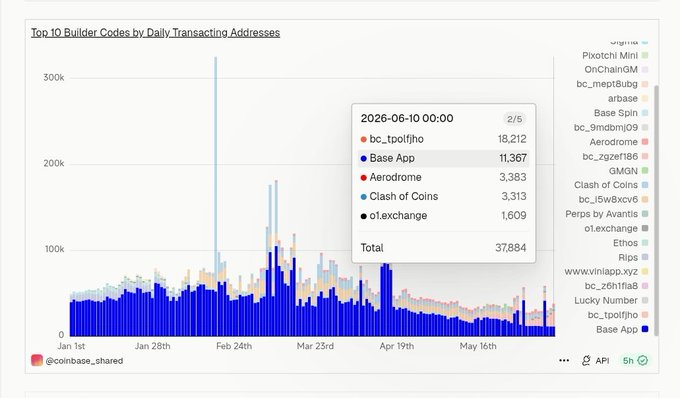Toggle Base Spin series in legend
The image size is (680, 398).
click(621, 113)
